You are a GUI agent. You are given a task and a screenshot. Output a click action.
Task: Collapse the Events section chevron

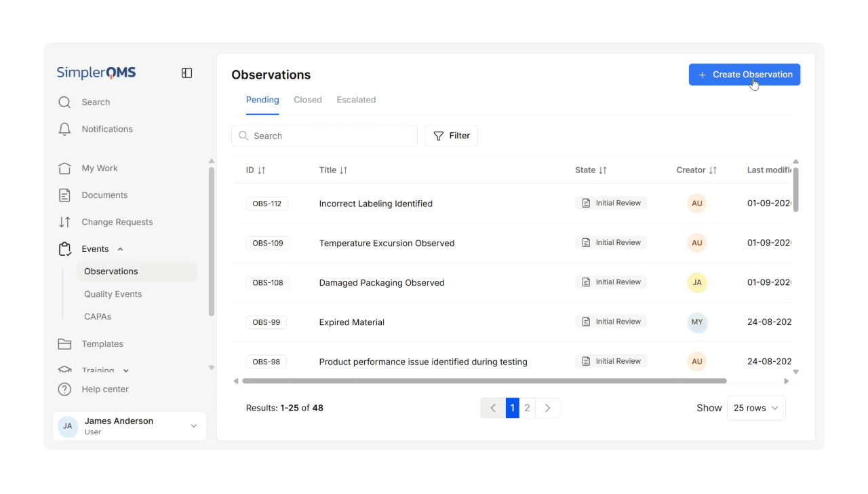coord(120,249)
